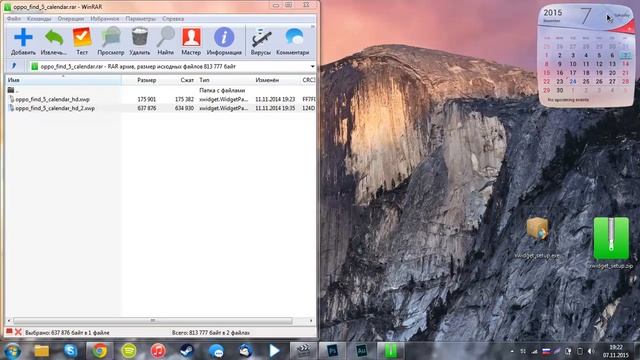This screenshot has width=640, height=360.
Task: Open File Explorer from taskbar
Action: [x=42, y=351]
